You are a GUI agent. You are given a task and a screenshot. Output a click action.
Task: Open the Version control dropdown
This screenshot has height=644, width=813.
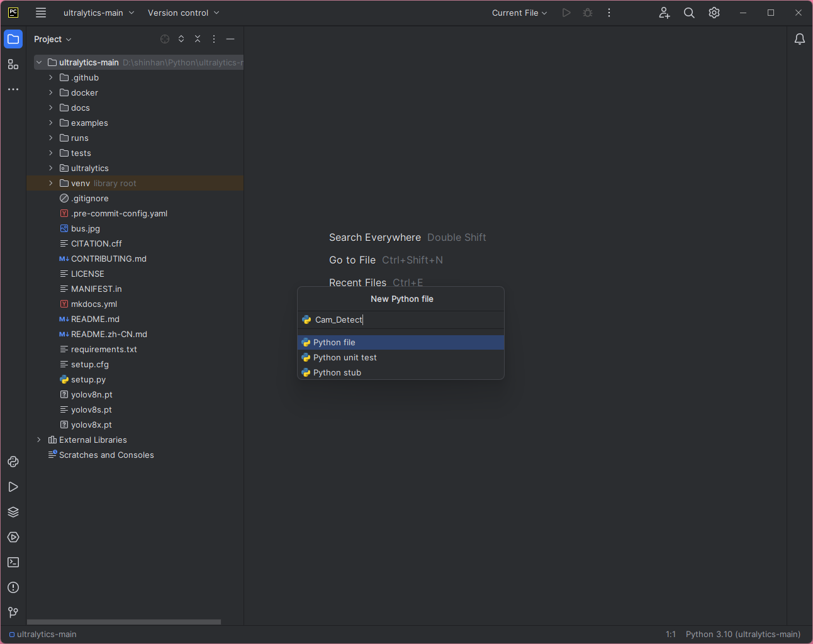pos(183,13)
